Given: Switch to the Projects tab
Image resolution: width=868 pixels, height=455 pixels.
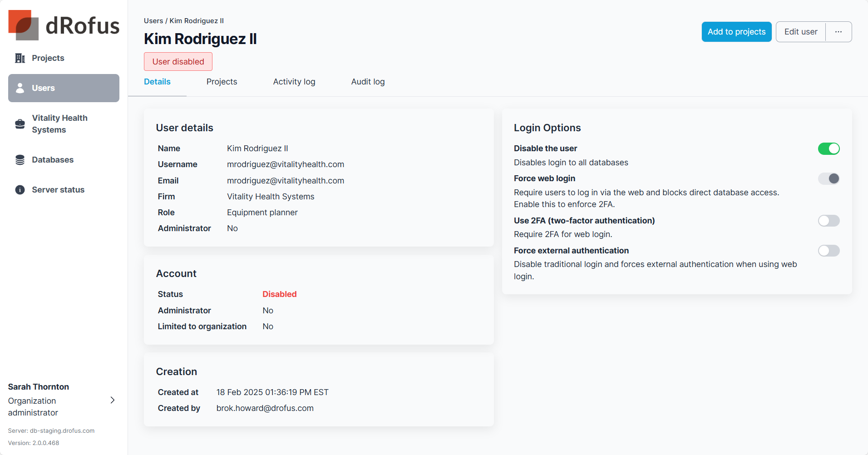Looking at the screenshot, I should (x=222, y=82).
